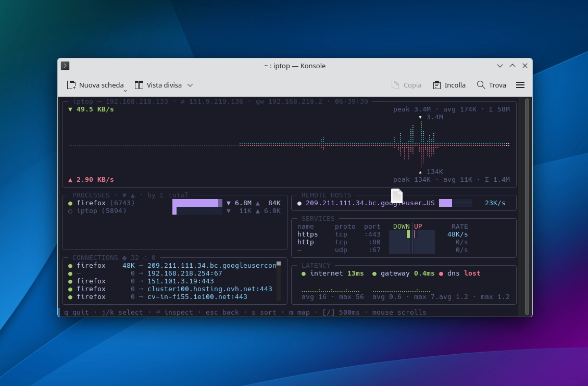Viewport: 588px width, 386px height.
Task: Click the 48K/s rate for https
Action: (457, 234)
